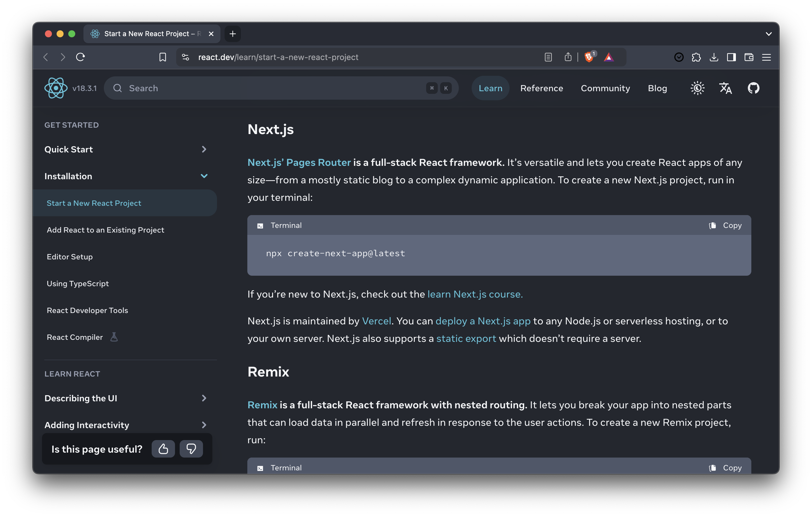Bookmark this page using the bookmark icon
Screen dimensions: 812x517
(x=163, y=57)
